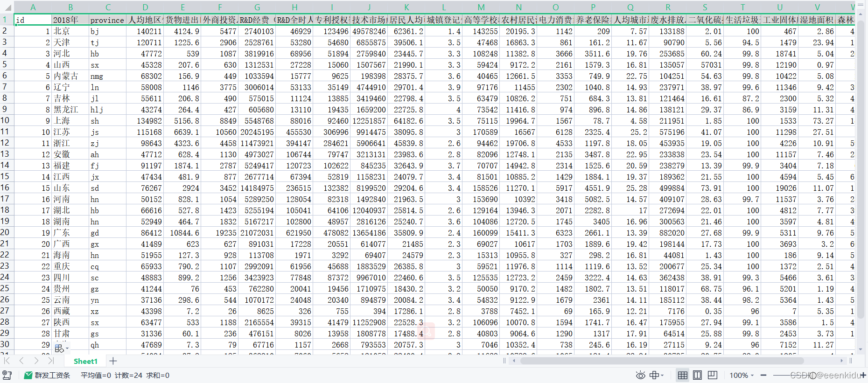
Task: Go to the first sheet using navigation arrow
Action: pos(7,361)
